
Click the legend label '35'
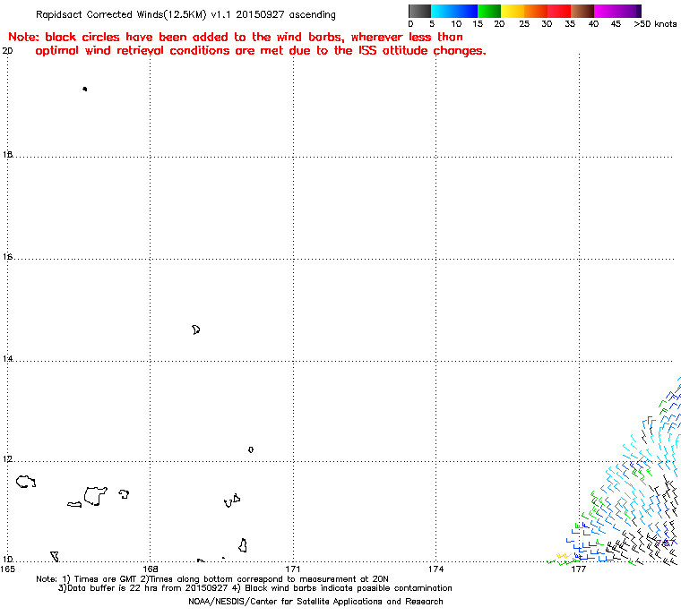[570, 24]
